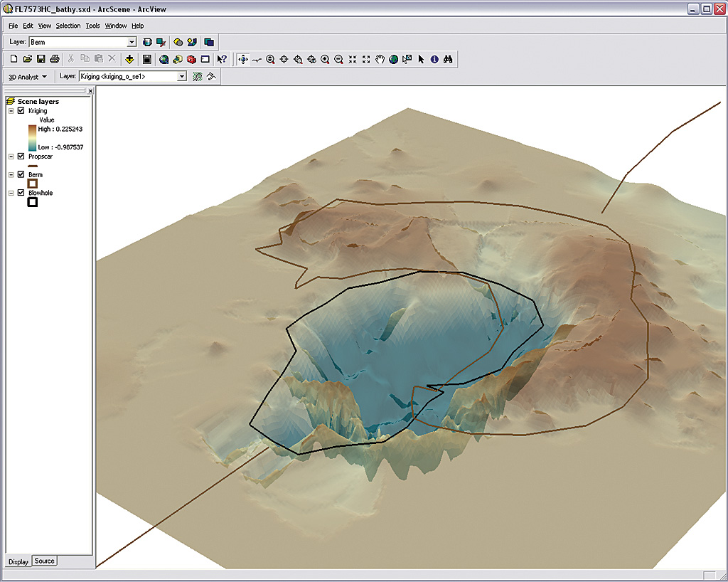This screenshot has height=582, width=728.
Task: Click the Identify info tool
Action: click(x=434, y=59)
